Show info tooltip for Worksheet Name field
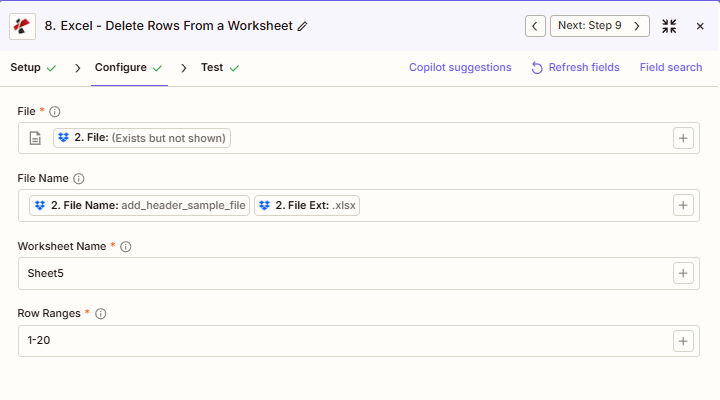This screenshot has height=400, width=720. [125, 247]
